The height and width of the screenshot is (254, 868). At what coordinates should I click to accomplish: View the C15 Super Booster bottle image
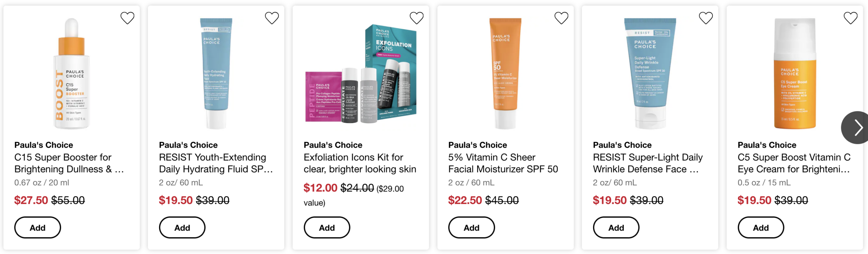pos(72,73)
